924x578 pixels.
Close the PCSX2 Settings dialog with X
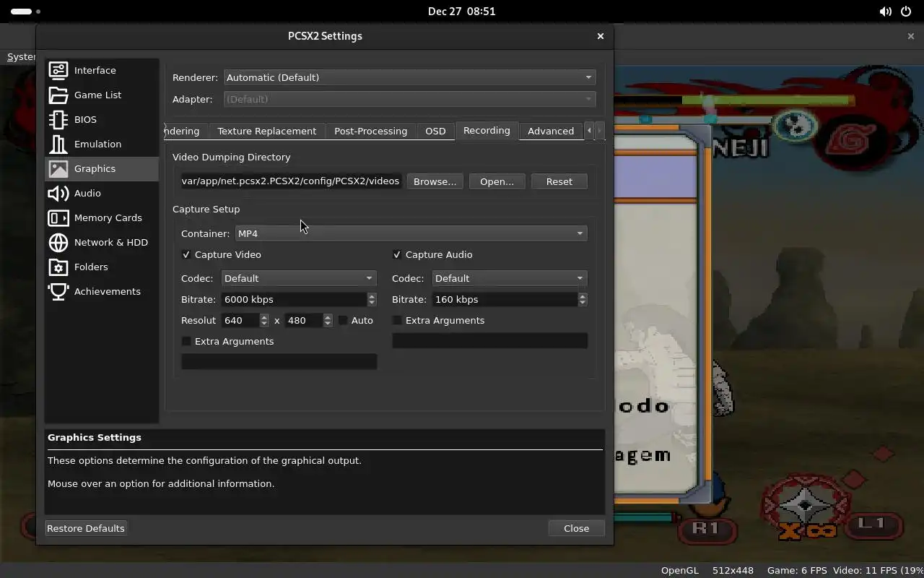tap(600, 36)
